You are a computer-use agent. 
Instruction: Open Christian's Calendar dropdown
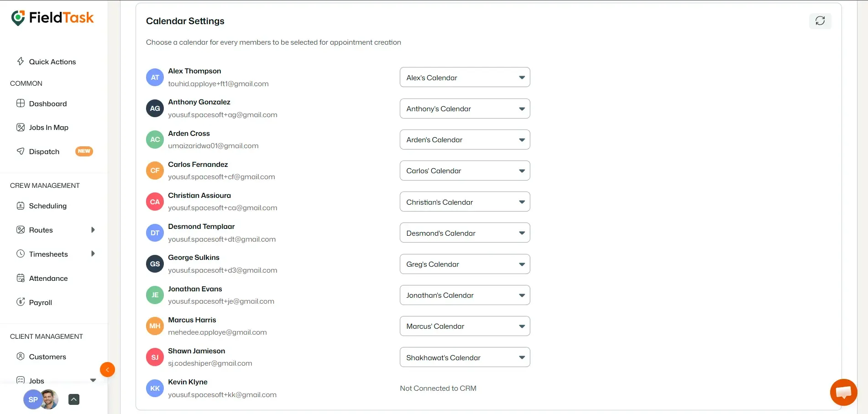tap(465, 202)
